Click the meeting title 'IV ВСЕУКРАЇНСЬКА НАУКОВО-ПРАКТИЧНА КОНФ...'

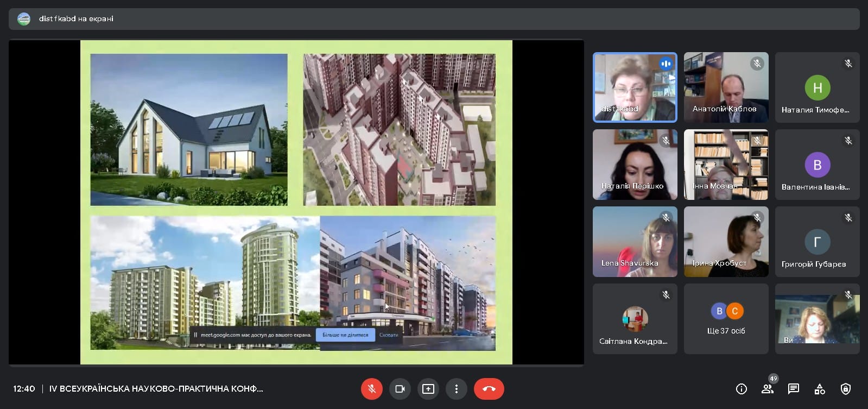tap(156, 389)
